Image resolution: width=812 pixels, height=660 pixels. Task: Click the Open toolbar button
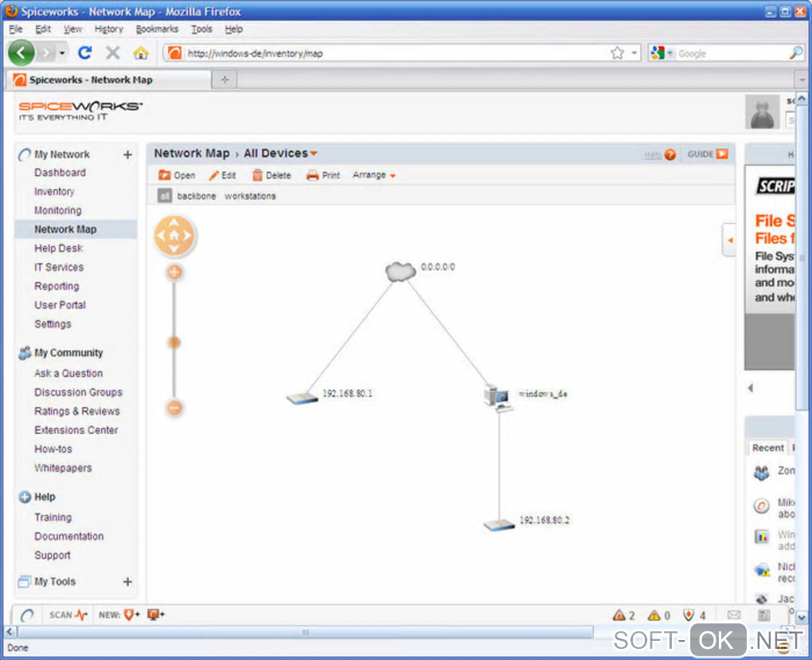pos(177,175)
